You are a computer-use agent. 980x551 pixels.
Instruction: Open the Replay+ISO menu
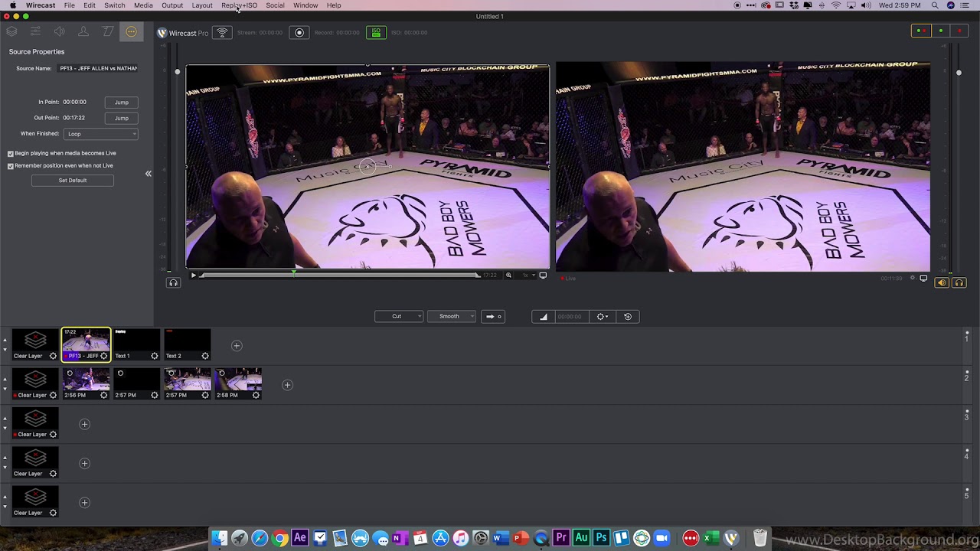tap(239, 5)
